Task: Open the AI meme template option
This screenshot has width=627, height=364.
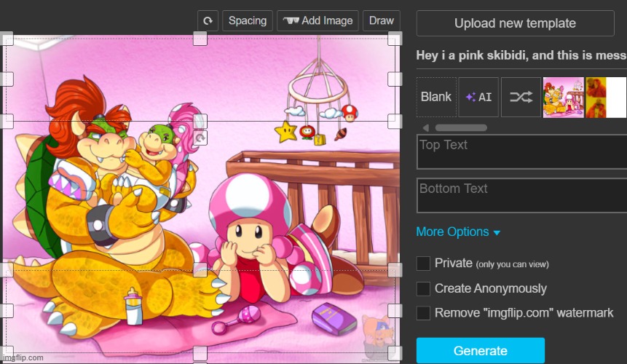Action: (478, 97)
